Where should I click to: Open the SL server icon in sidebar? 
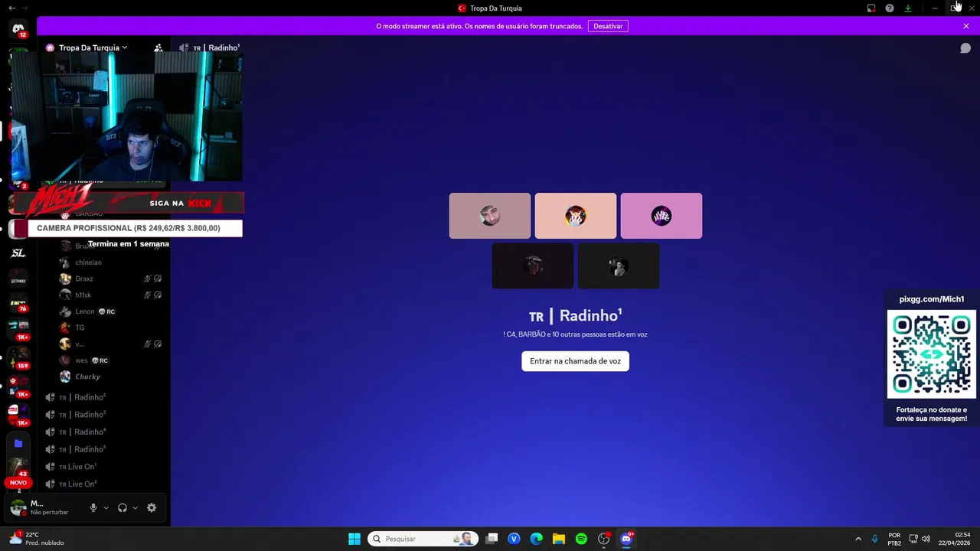(18, 253)
